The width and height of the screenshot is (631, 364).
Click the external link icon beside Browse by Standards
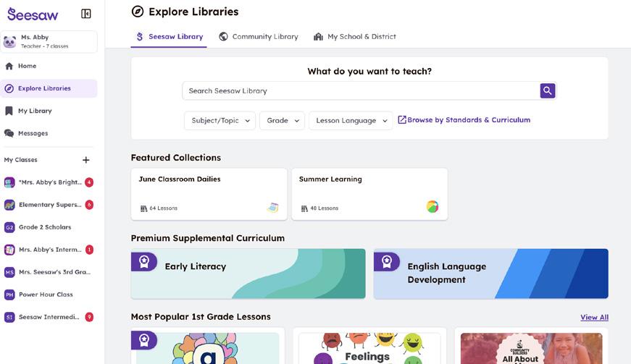click(401, 119)
